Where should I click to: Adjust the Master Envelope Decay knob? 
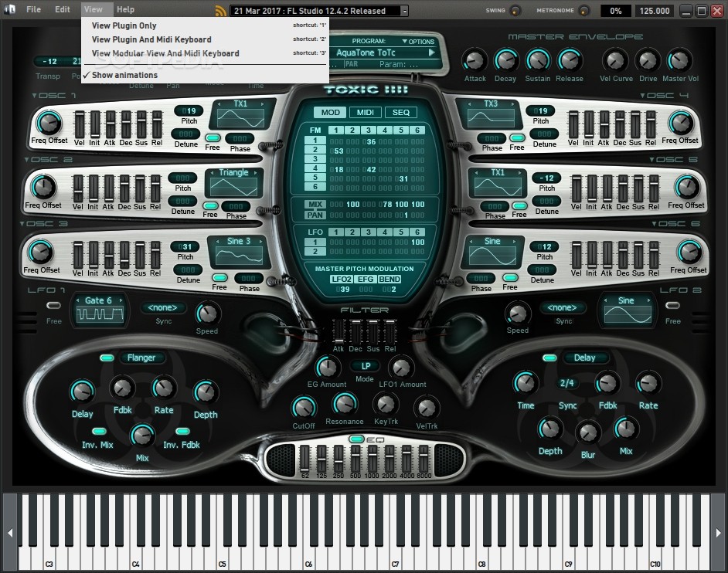click(x=505, y=60)
